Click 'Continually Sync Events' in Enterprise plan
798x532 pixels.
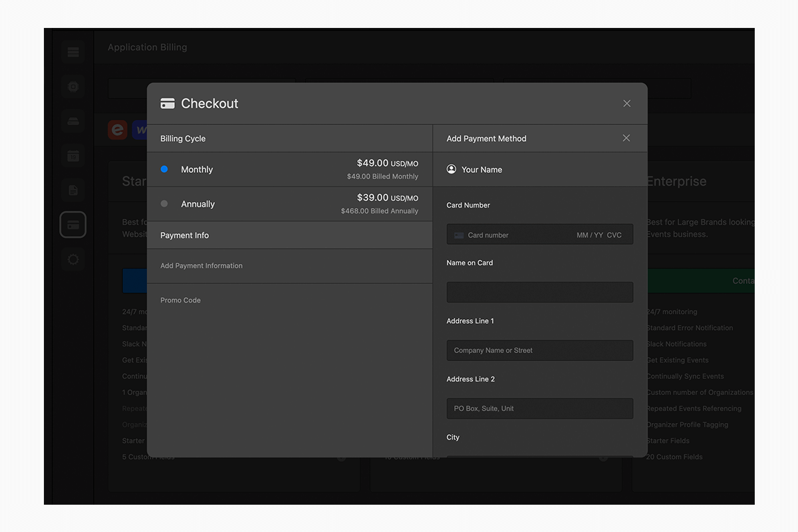pyautogui.click(x=685, y=376)
